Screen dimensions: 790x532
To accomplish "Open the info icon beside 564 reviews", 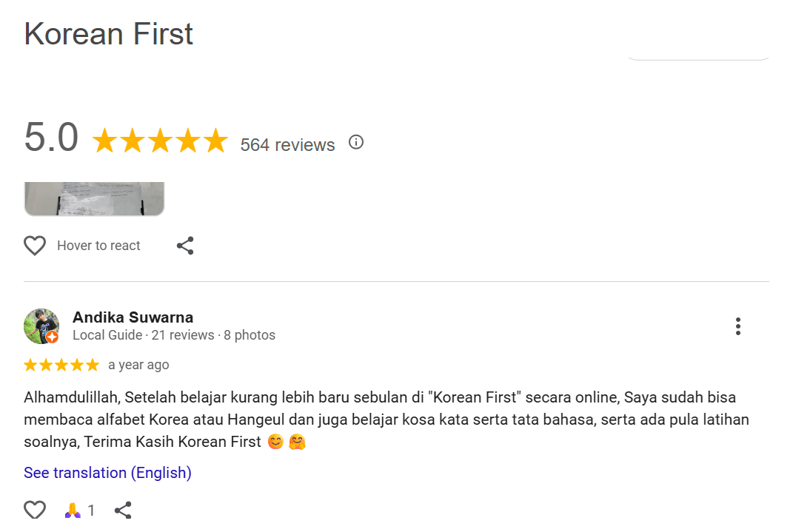I will click(356, 142).
